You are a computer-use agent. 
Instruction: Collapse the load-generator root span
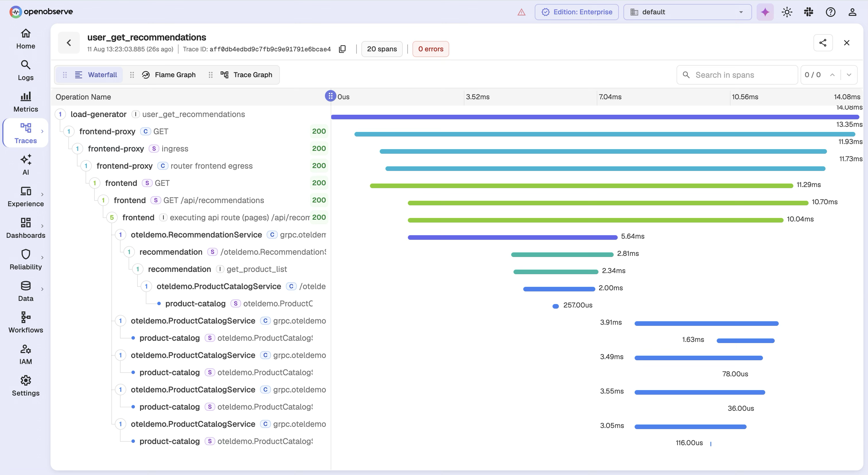(x=60, y=114)
